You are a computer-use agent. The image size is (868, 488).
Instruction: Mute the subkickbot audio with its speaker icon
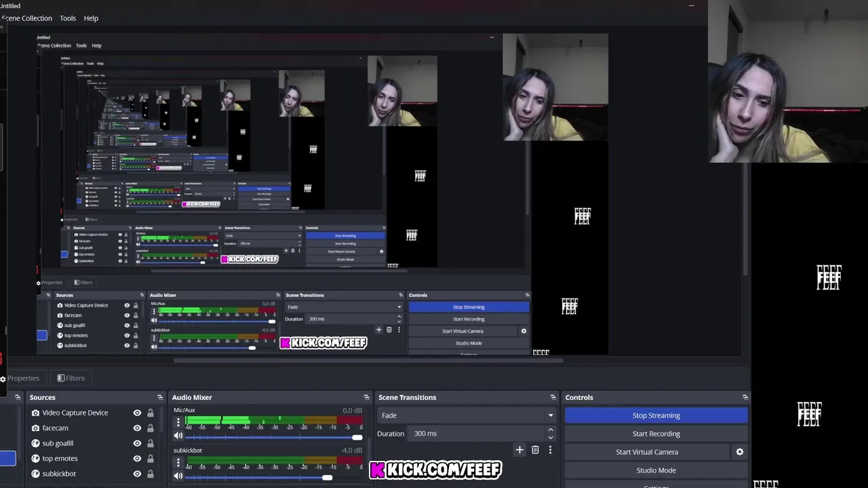pos(178,476)
